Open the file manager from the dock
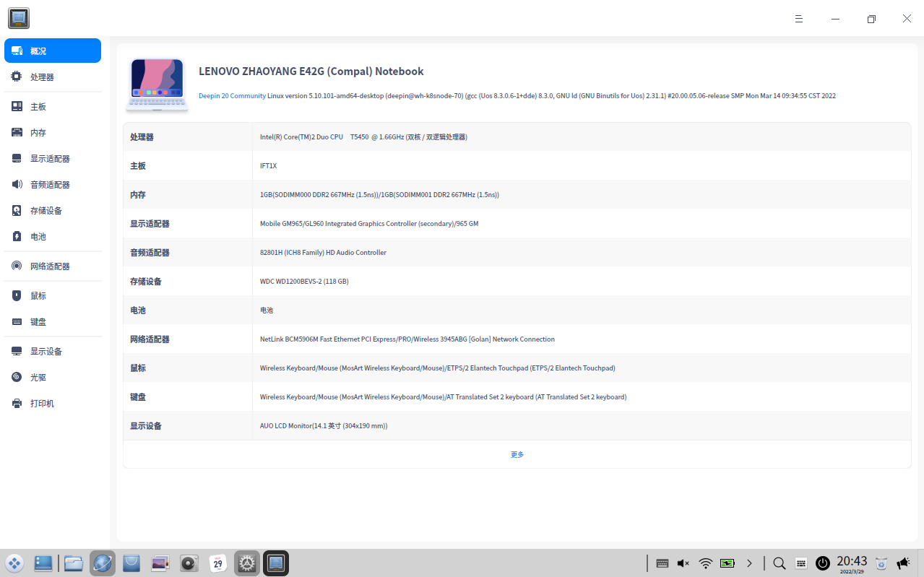 [74, 563]
